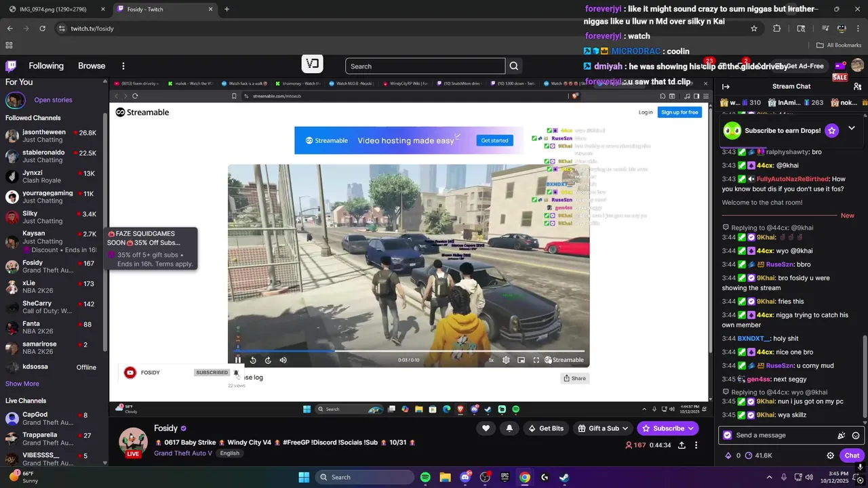Open Spotify from the taskbar

tap(425, 477)
